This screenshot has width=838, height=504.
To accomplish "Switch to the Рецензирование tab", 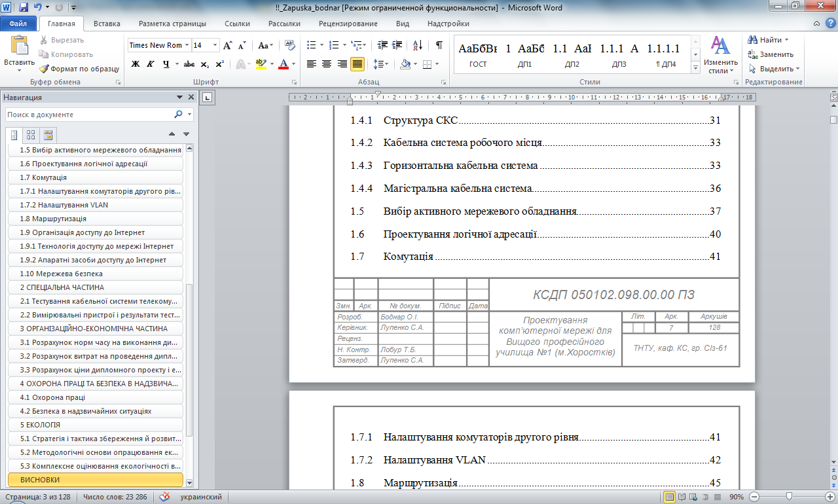I will 348,24.
